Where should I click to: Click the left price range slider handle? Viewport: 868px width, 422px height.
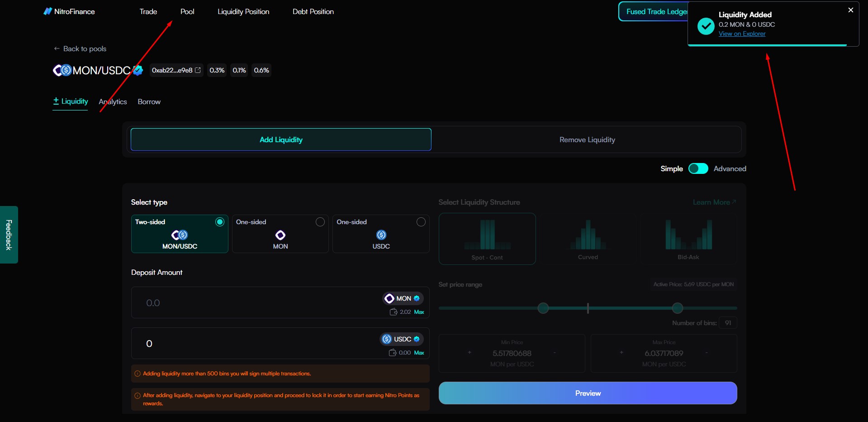543,308
